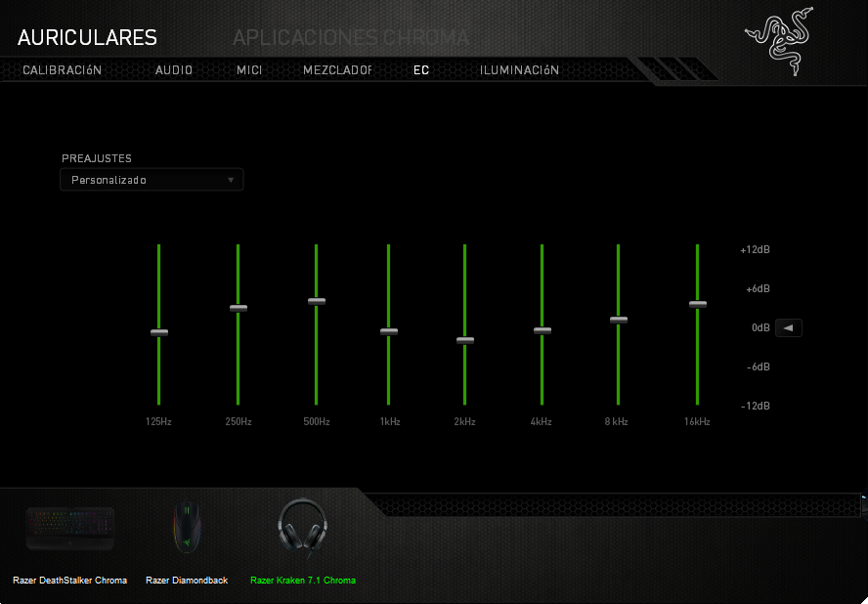Click the 2kHz slider handle
Viewport: 868px width, 604px height.
(465, 340)
